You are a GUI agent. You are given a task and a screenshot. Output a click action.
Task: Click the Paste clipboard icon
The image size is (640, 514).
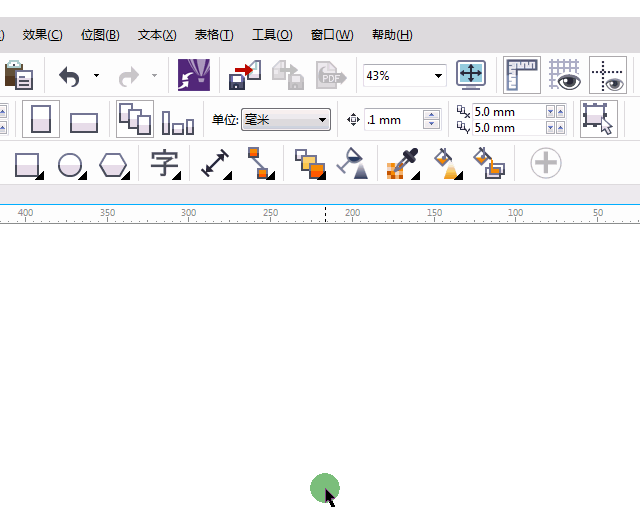19,75
